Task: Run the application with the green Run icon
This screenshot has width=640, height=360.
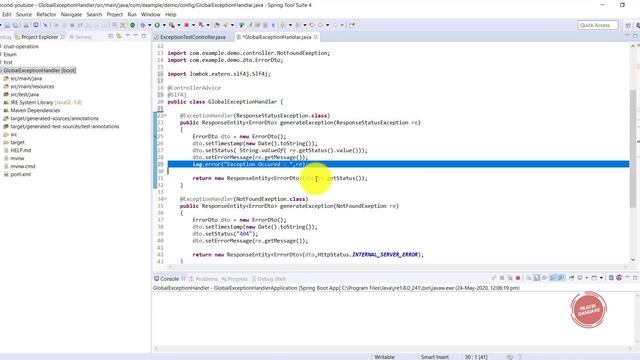Action: pyautogui.click(x=157, y=25)
